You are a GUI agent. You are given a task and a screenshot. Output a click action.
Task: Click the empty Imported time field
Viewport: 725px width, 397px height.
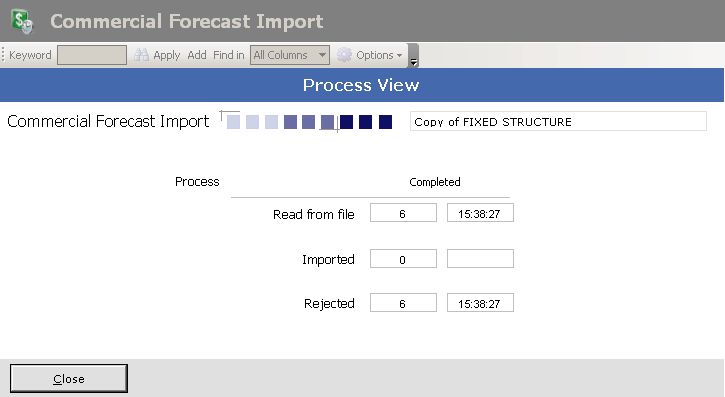pyautogui.click(x=480, y=258)
